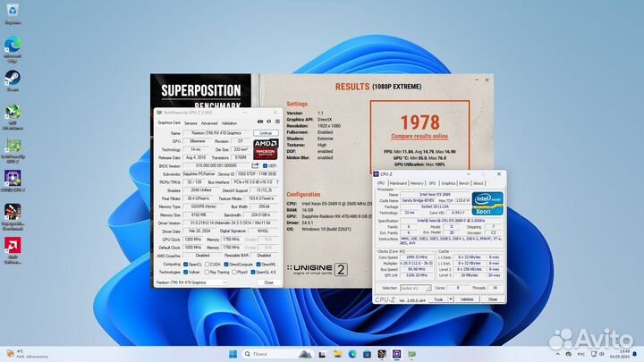Toggle the DirectCompute checkbox
644x362 pixels.
tap(226, 265)
